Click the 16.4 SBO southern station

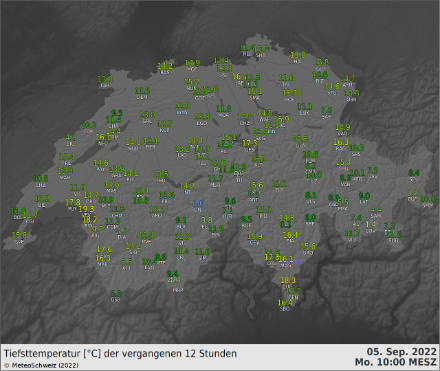coord(285,302)
